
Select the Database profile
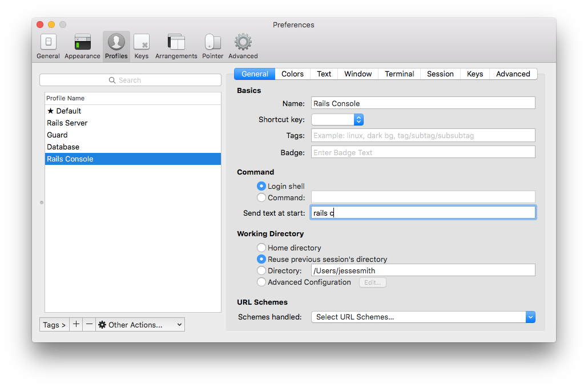133,147
